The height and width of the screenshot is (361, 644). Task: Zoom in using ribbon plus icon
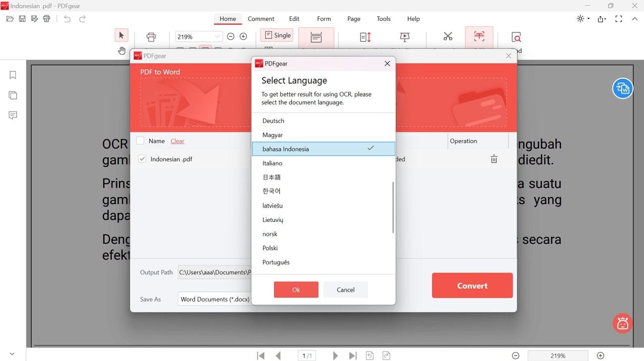pos(243,36)
